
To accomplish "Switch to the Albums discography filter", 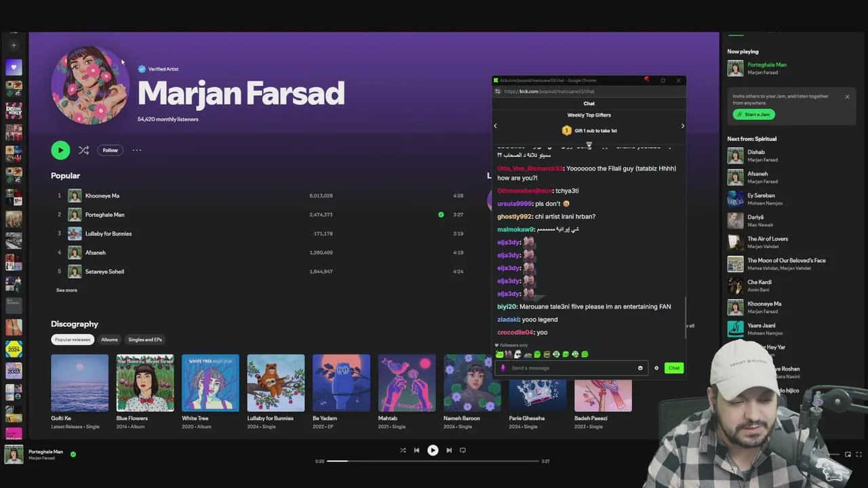I will [109, 340].
